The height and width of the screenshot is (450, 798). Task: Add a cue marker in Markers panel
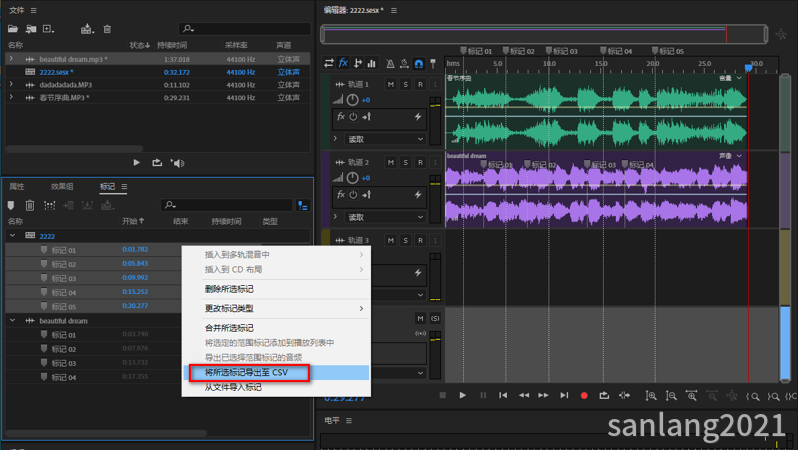click(x=11, y=205)
